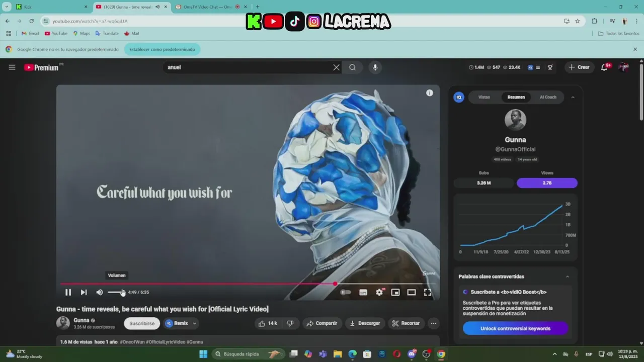This screenshot has width=644, height=362.
Task: Skip to the next video
Action: (84, 292)
